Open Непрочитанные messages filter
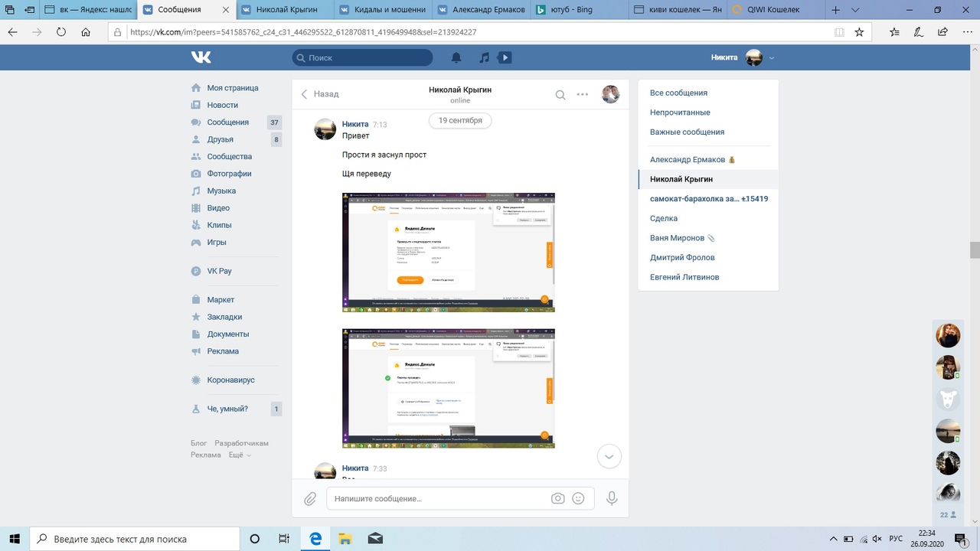Viewport: 980px width, 551px height. pyautogui.click(x=680, y=112)
